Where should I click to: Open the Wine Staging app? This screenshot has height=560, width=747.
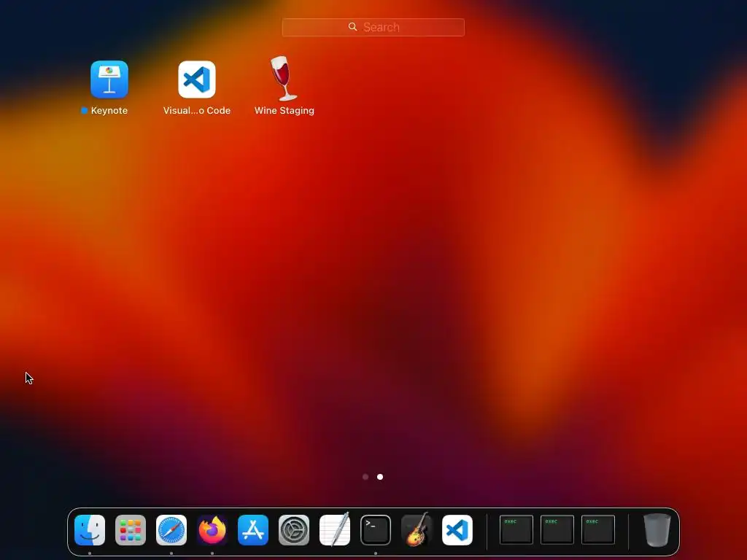pos(284,79)
